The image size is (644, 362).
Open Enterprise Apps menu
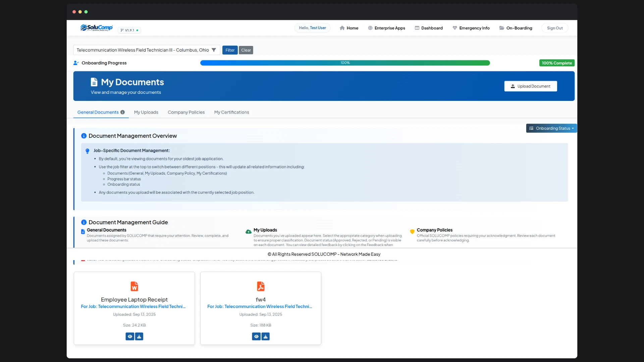pyautogui.click(x=386, y=28)
